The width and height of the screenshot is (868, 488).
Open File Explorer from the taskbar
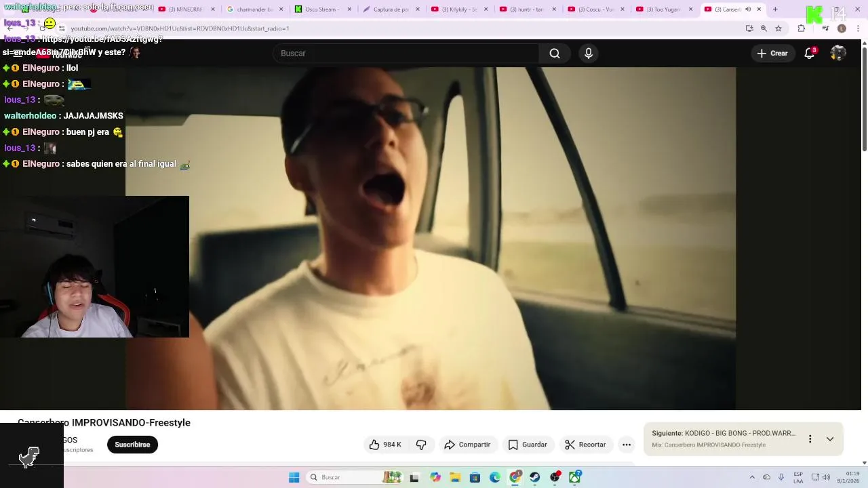(455, 477)
